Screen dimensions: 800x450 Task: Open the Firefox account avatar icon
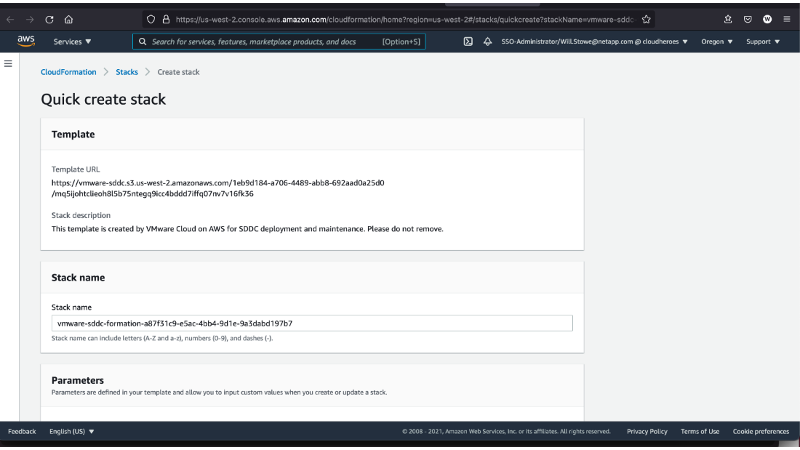click(x=767, y=18)
